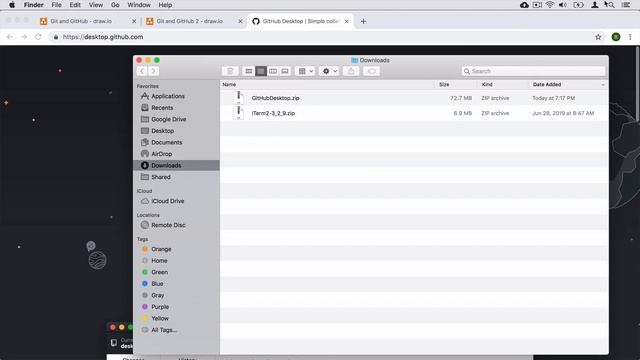
Task: Filter by Green tag
Action: point(159,272)
